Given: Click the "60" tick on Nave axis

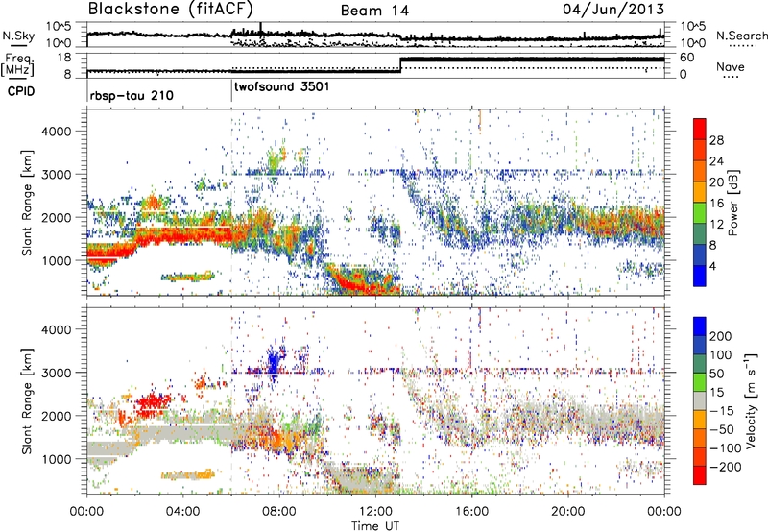Looking at the screenshot, I should (686, 58).
